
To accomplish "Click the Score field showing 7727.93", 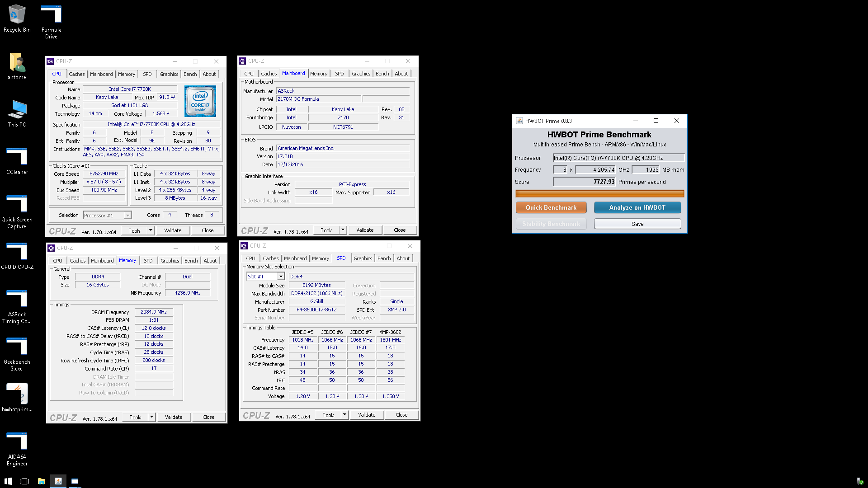I will [x=585, y=182].
